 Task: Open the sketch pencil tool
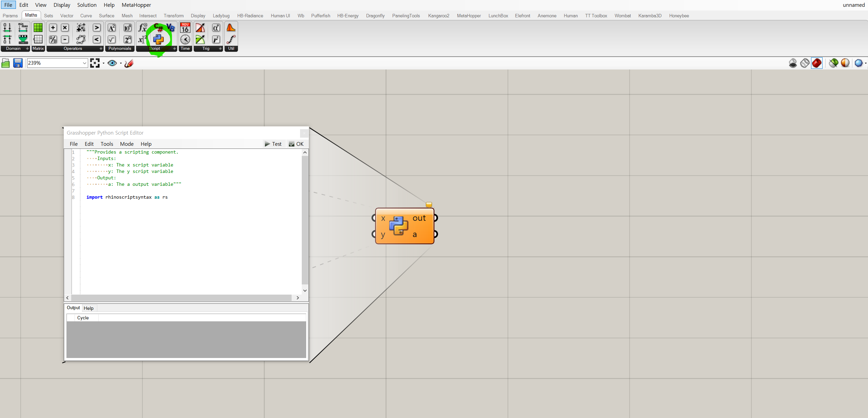tap(129, 63)
